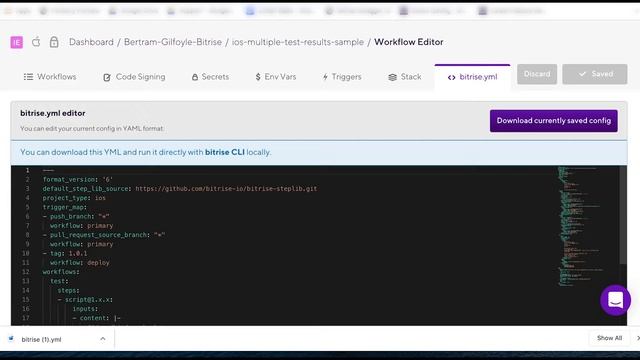Viewport: 640px width, 360px height.
Task: Open the chat support bubble icon
Action: (616, 300)
